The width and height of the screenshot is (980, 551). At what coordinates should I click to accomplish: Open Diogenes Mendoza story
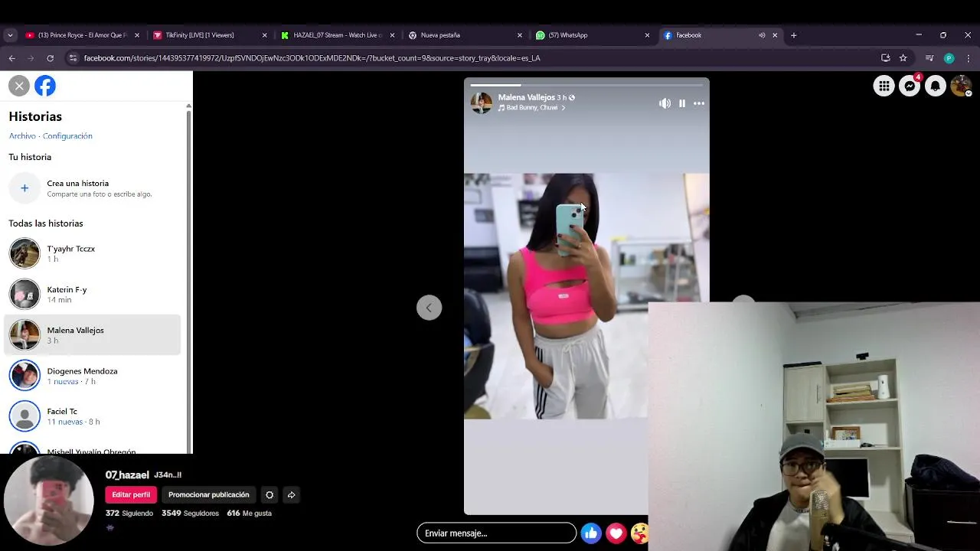(x=93, y=376)
